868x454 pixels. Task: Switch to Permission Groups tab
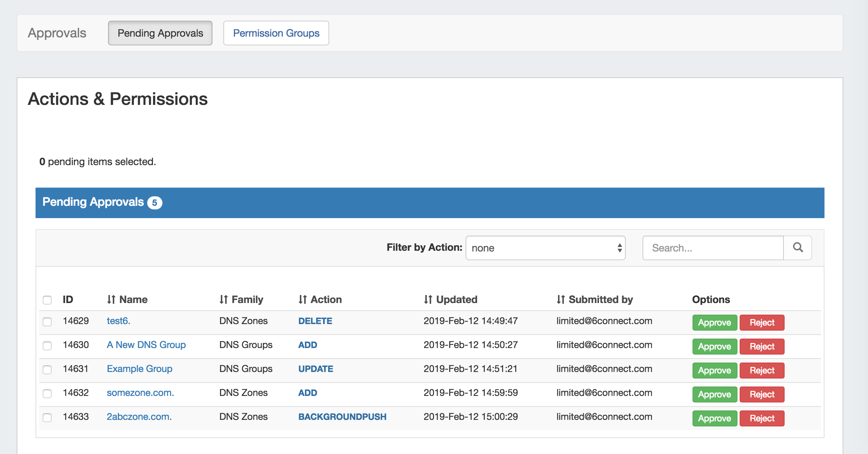pyautogui.click(x=276, y=33)
